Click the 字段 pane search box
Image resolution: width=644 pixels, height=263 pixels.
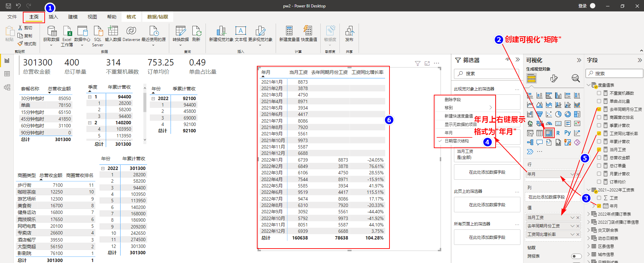pyautogui.click(x=614, y=74)
